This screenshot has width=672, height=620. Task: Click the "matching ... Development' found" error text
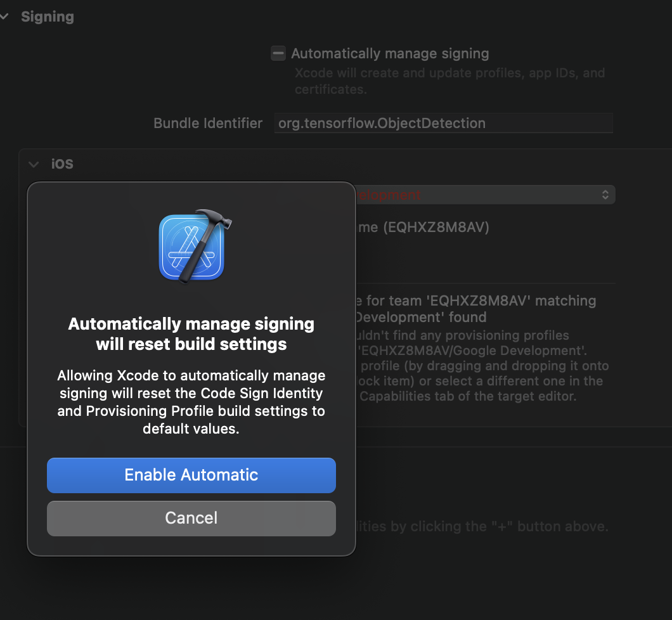coord(475,309)
